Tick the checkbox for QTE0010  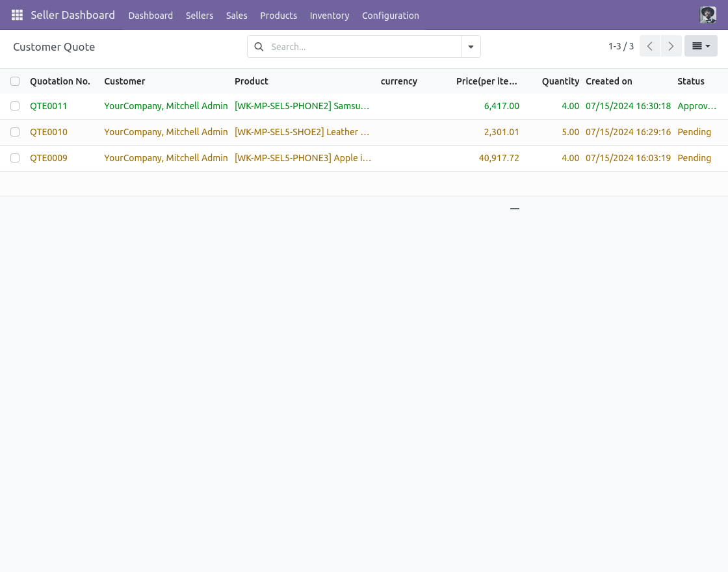pyautogui.click(x=15, y=132)
